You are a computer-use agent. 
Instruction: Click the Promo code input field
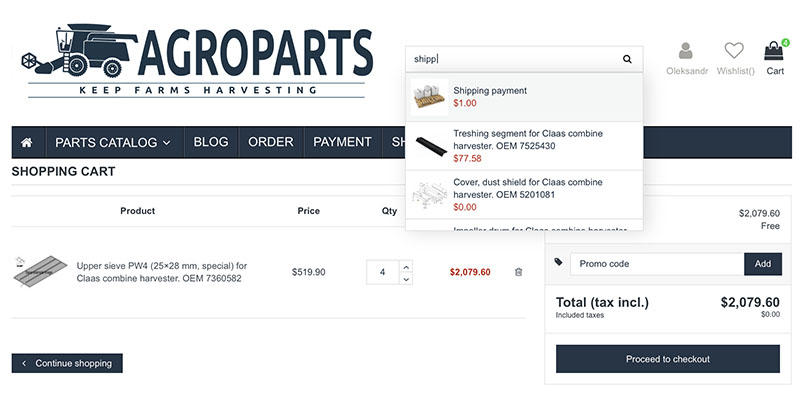coord(657,264)
